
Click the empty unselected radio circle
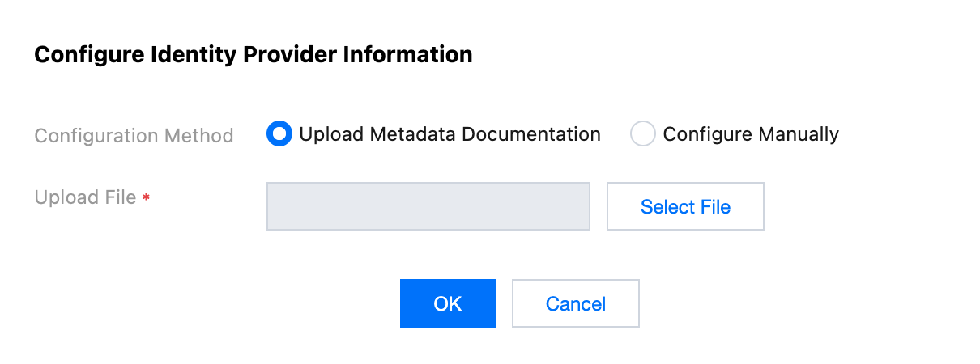(x=642, y=134)
